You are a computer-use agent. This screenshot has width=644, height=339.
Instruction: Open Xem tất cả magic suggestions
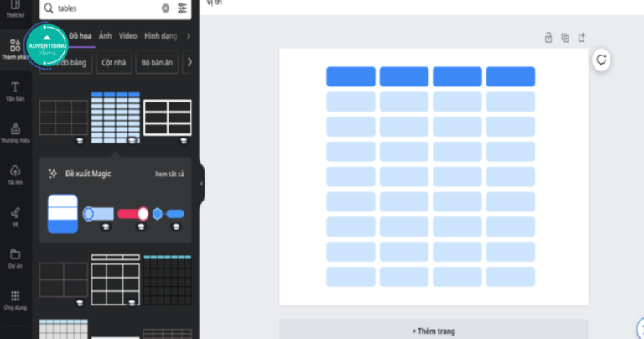(169, 174)
